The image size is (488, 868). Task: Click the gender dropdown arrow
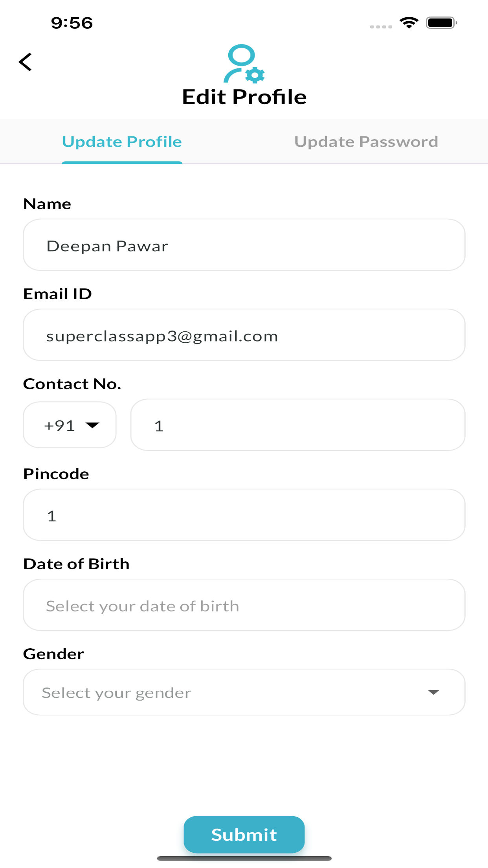click(433, 692)
